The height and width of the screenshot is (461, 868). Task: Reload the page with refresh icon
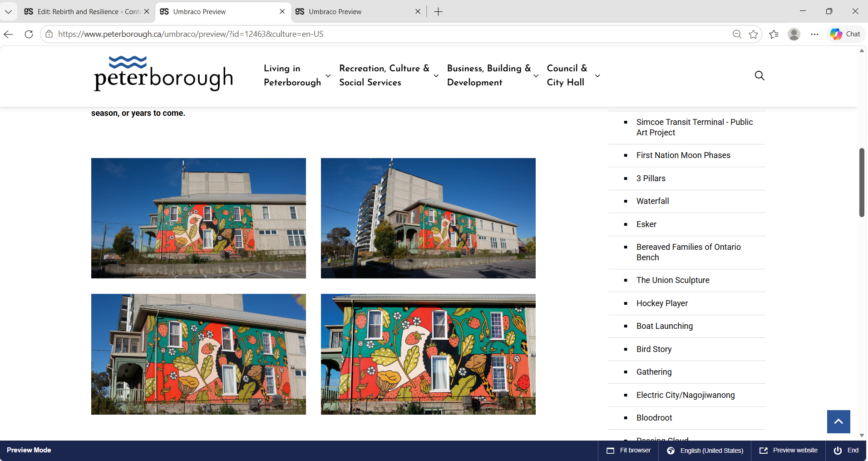coord(29,34)
